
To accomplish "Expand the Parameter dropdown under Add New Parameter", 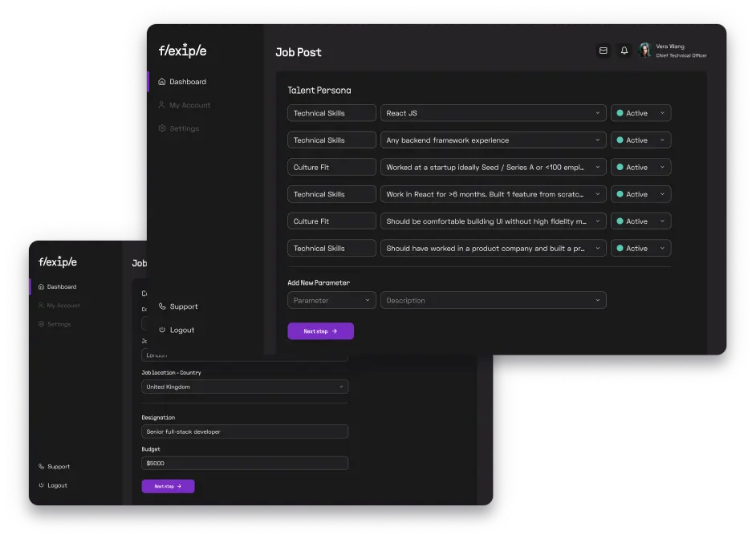I will [331, 301].
